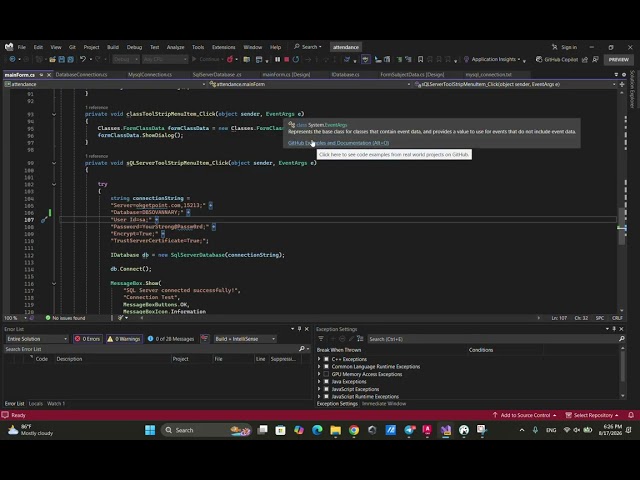Expand the C++ Exceptions group
Image resolution: width=640 pixels, height=480 pixels.
point(319,359)
